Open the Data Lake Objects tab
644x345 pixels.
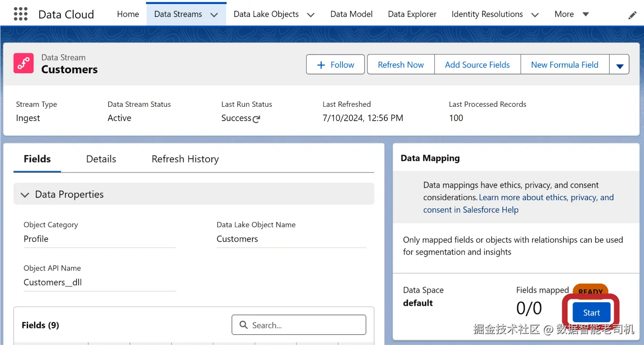(266, 14)
